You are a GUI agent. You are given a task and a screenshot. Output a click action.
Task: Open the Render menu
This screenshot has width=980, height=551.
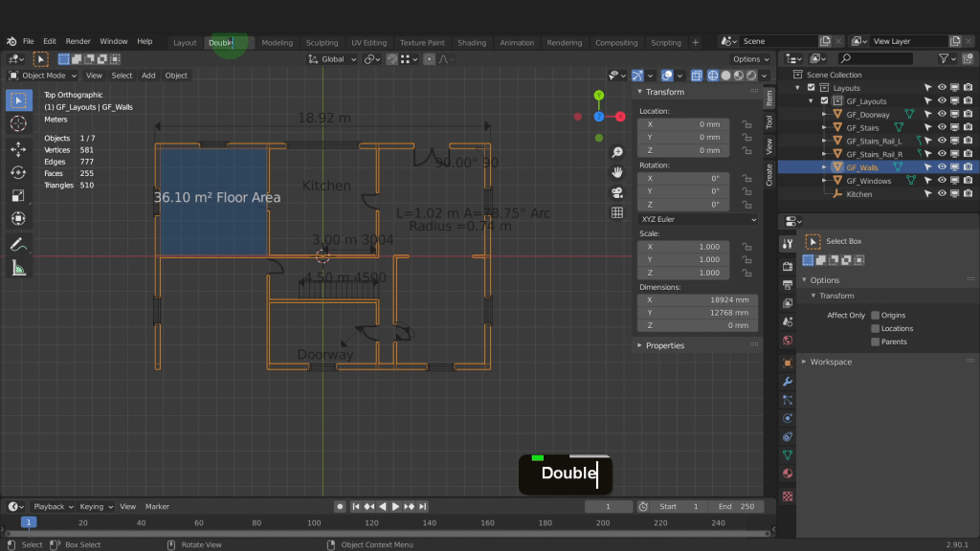click(78, 42)
